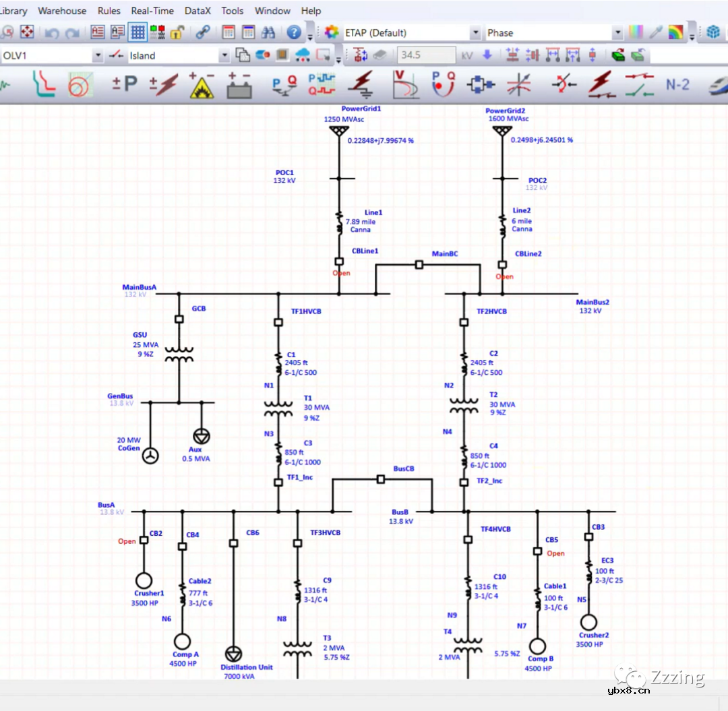Click the MainBC bus coupler breaker

(x=419, y=265)
